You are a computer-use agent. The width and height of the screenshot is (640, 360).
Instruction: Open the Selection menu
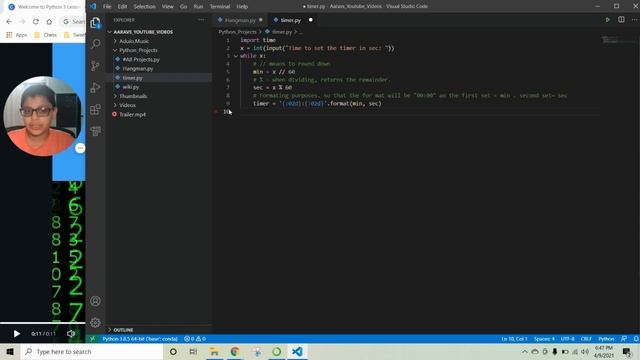(x=144, y=6)
